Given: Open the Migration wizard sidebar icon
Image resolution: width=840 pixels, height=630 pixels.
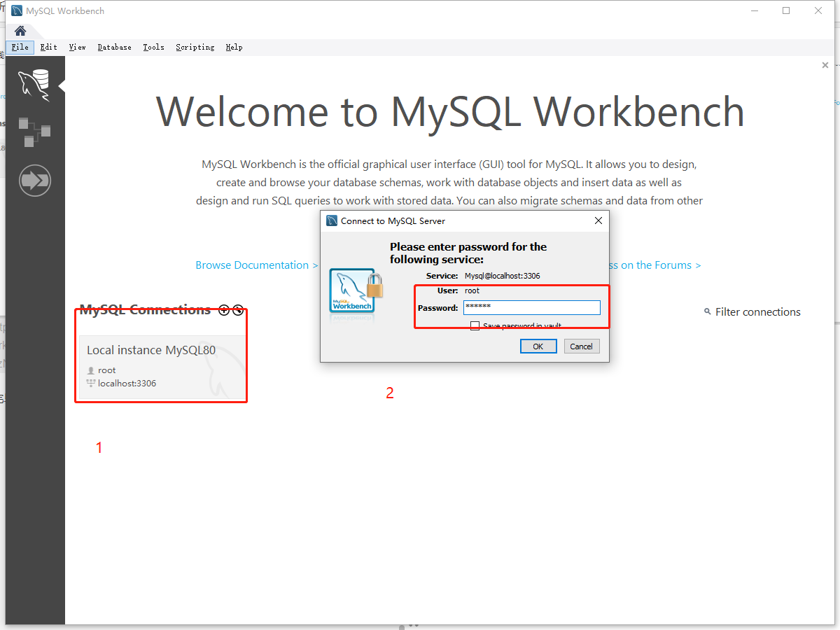Looking at the screenshot, I should click(x=35, y=181).
